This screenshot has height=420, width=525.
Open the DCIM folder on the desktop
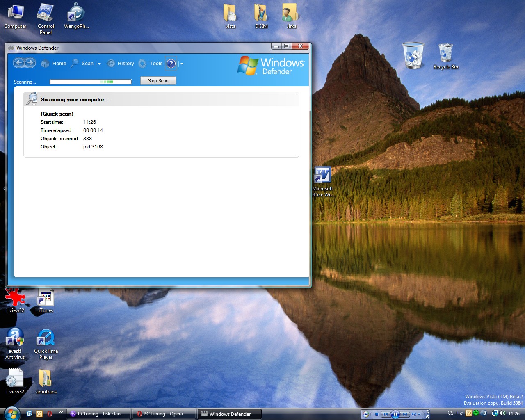click(261, 16)
